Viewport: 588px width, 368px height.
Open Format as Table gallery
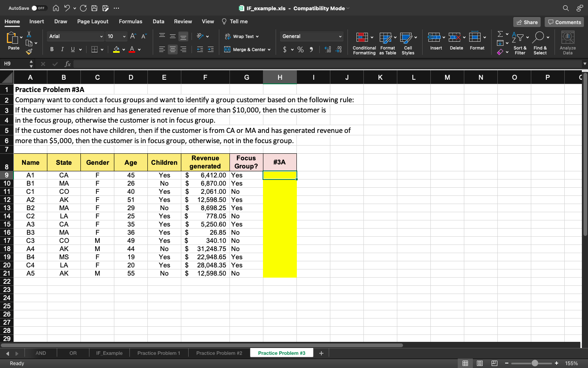tap(385, 38)
